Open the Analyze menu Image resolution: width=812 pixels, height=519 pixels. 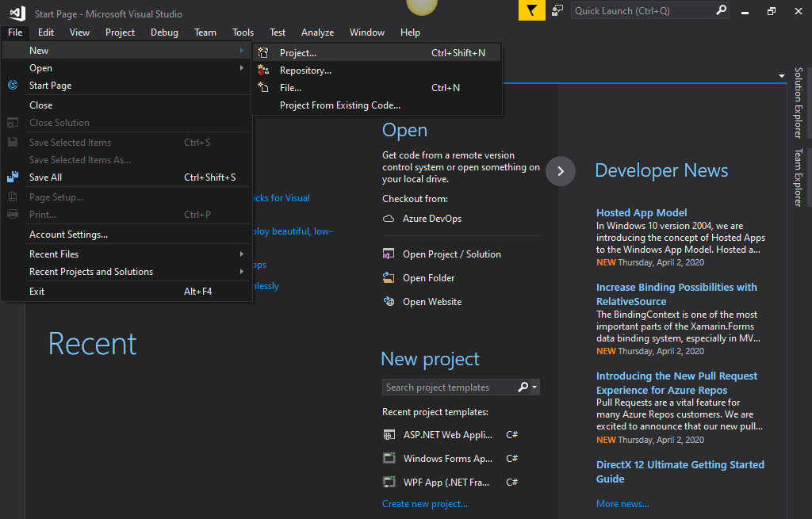(317, 32)
